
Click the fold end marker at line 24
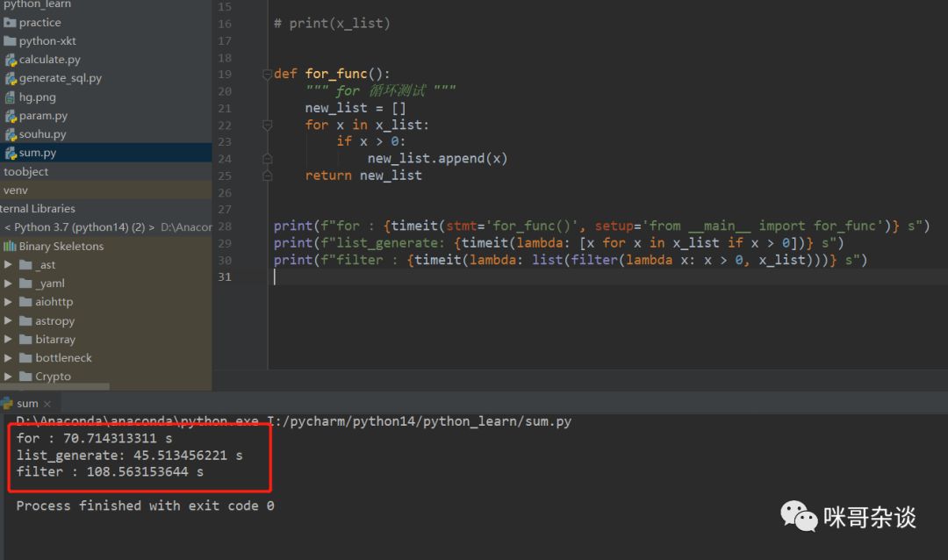(267, 159)
